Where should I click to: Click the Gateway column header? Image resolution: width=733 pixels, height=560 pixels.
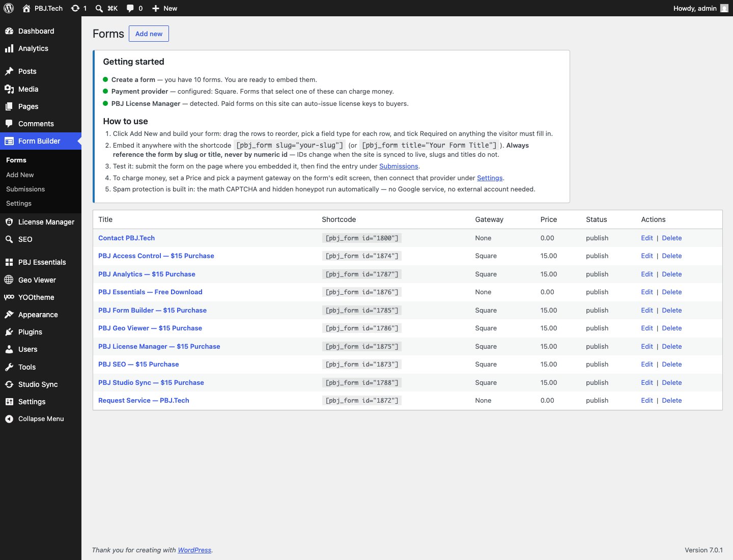coord(489,219)
